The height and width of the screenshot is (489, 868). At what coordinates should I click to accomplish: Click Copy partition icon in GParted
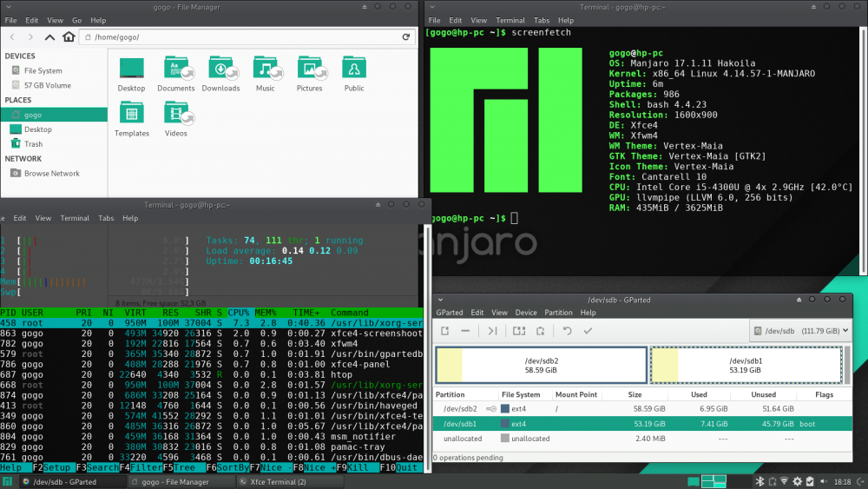click(x=519, y=331)
